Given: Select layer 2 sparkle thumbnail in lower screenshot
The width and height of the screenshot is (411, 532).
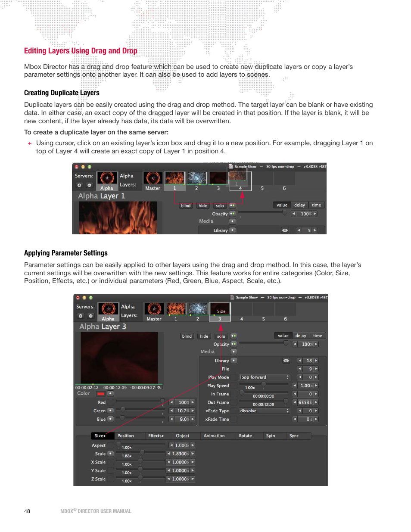Looking at the screenshot, I should click(x=198, y=308).
